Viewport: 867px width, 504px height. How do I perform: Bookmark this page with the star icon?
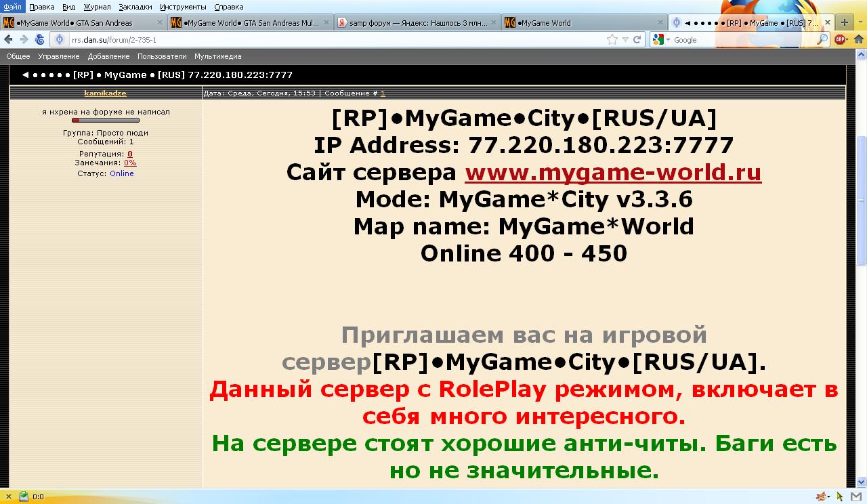(612, 40)
